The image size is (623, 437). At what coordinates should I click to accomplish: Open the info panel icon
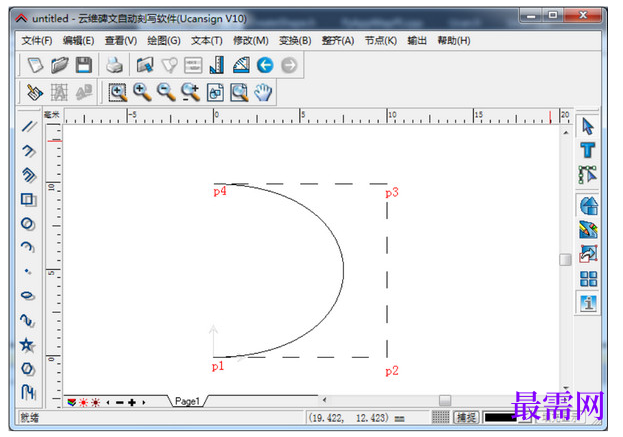588,304
